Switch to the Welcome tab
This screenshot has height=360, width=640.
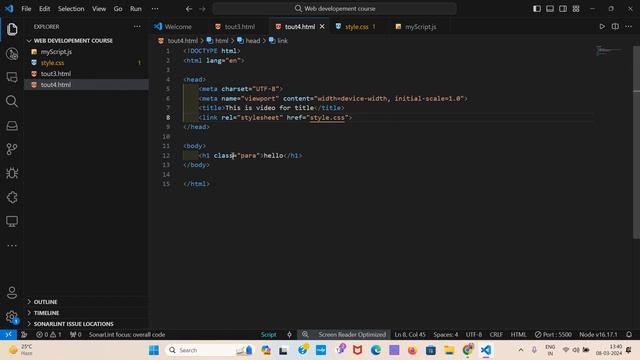pyautogui.click(x=178, y=27)
